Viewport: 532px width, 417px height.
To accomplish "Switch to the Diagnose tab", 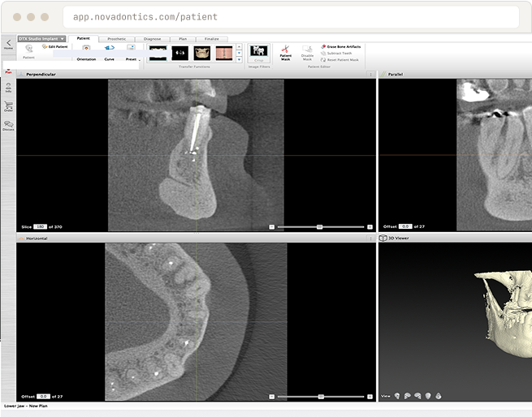I will coord(152,39).
